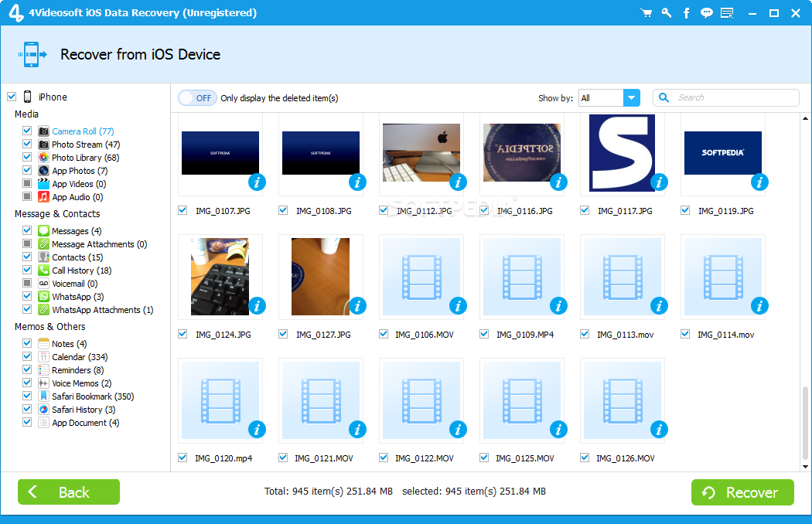Select the IMG_0117.JPG S logo thumbnail
Viewport: 812px width, 524px height.
click(623, 153)
